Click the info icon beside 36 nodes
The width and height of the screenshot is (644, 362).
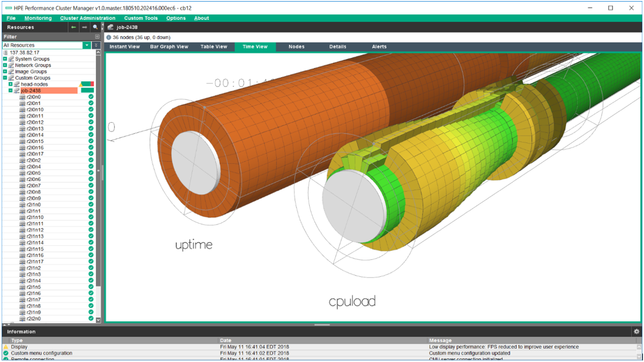click(x=109, y=37)
